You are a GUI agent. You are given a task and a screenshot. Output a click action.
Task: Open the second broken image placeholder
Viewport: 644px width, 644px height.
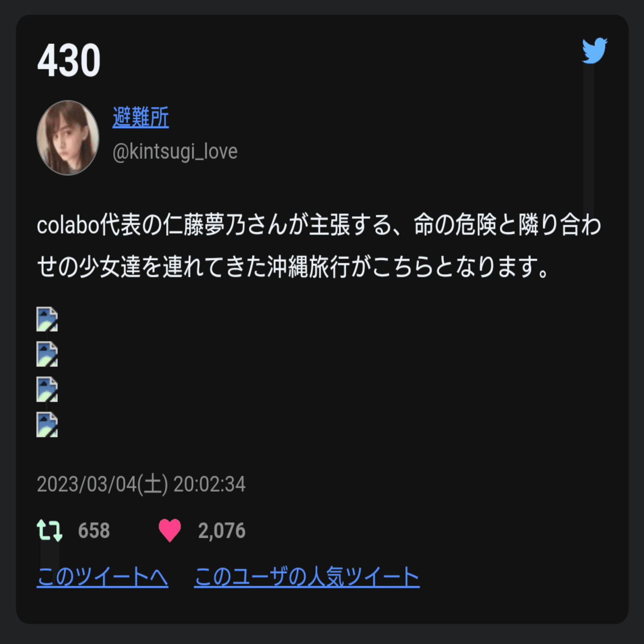point(47,354)
